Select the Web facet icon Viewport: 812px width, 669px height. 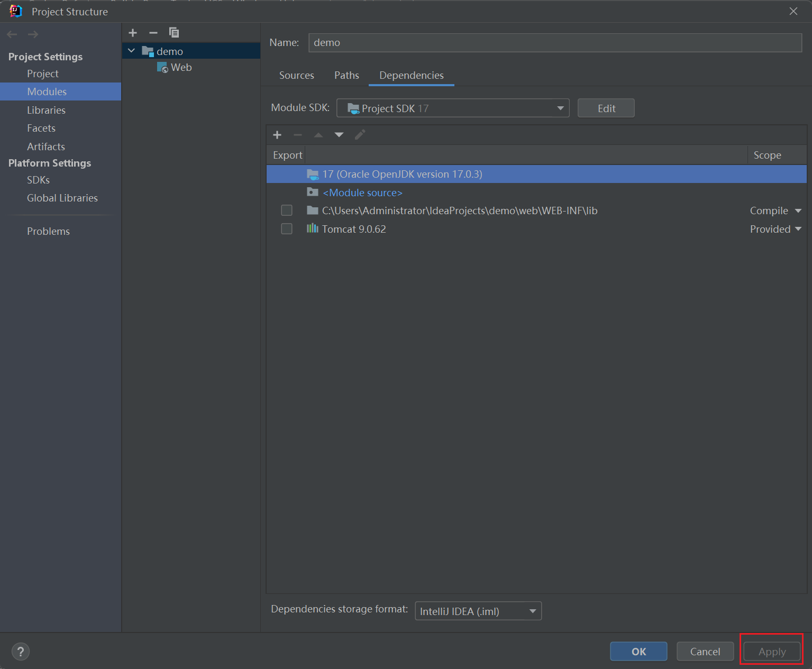162,68
